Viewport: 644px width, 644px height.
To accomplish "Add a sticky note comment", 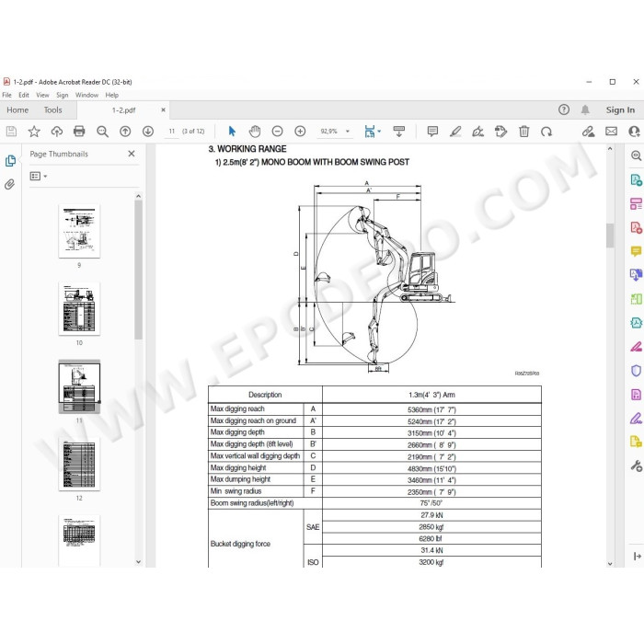I will pos(432,132).
